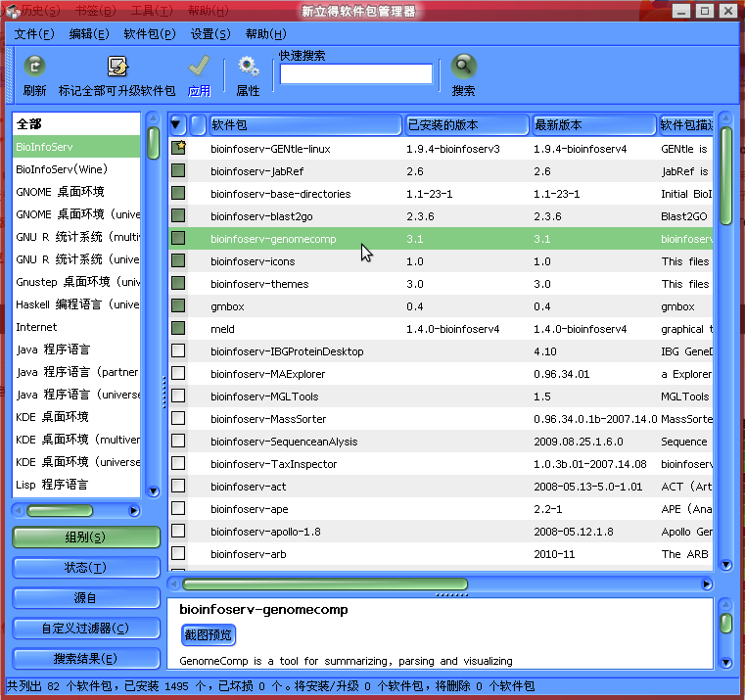The height and width of the screenshot is (700, 745).
Task: Select the bioinfoserv-MAExplorer package row
Action: [441, 374]
